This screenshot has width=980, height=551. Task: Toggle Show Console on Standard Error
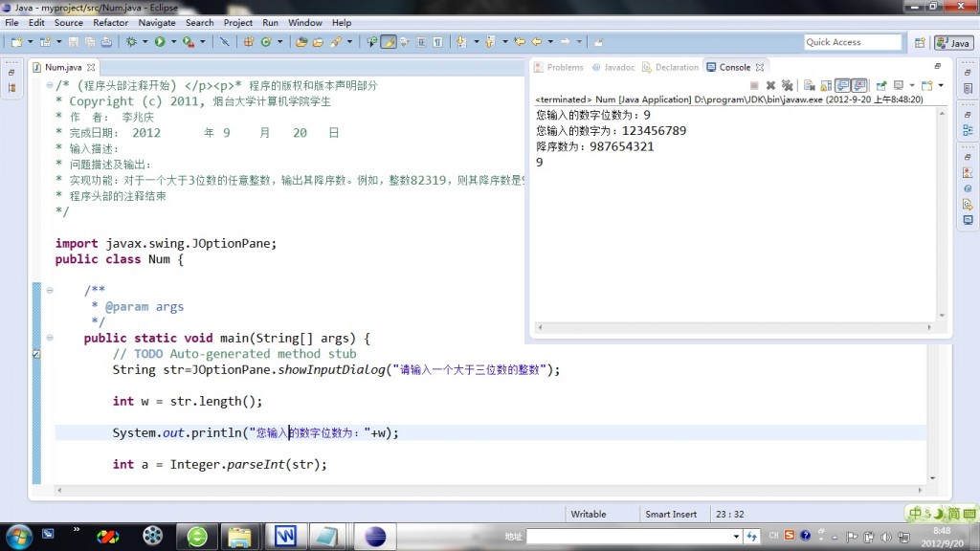(860, 85)
